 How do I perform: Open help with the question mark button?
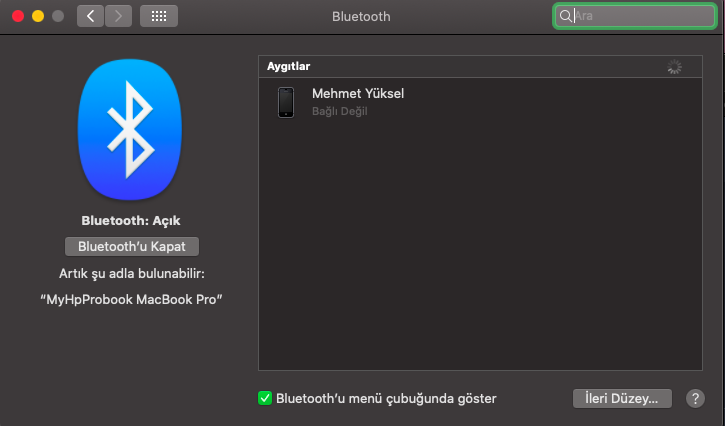pos(696,398)
